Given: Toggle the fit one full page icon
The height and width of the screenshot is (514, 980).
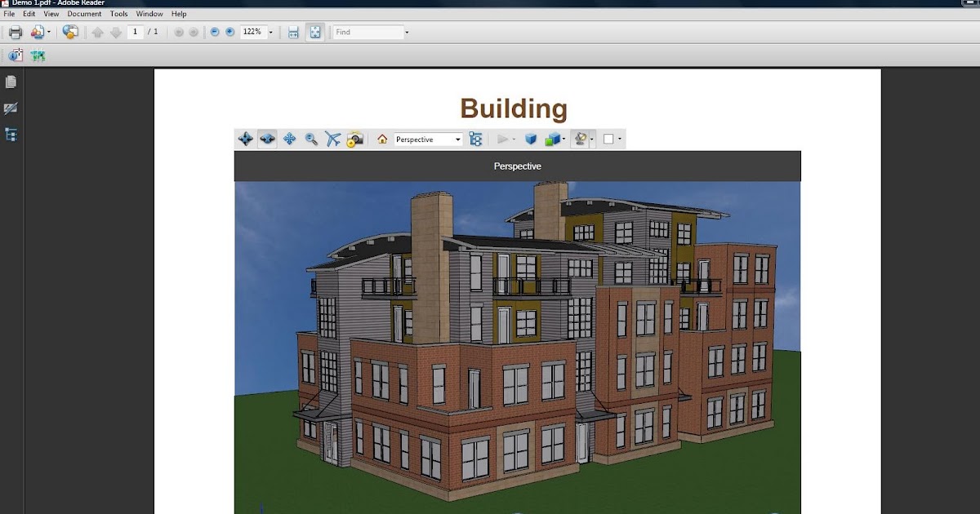Looking at the screenshot, I should coord(315,33).
